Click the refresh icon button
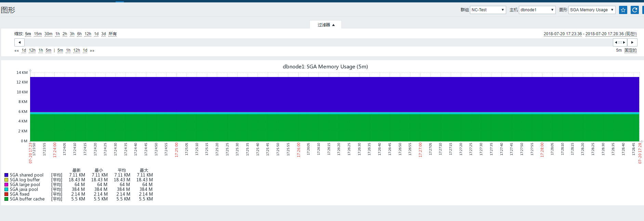This screenshot has height=221, width=644. (634, 10)
